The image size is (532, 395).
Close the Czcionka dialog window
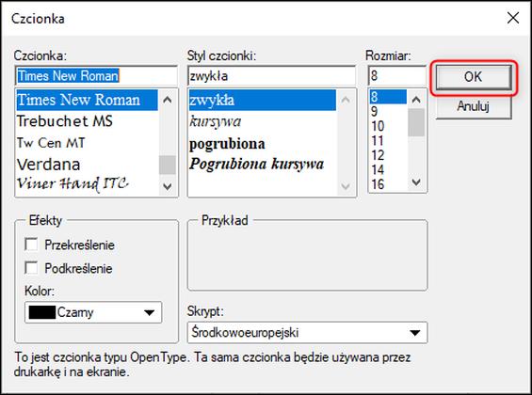pos(513,18)
